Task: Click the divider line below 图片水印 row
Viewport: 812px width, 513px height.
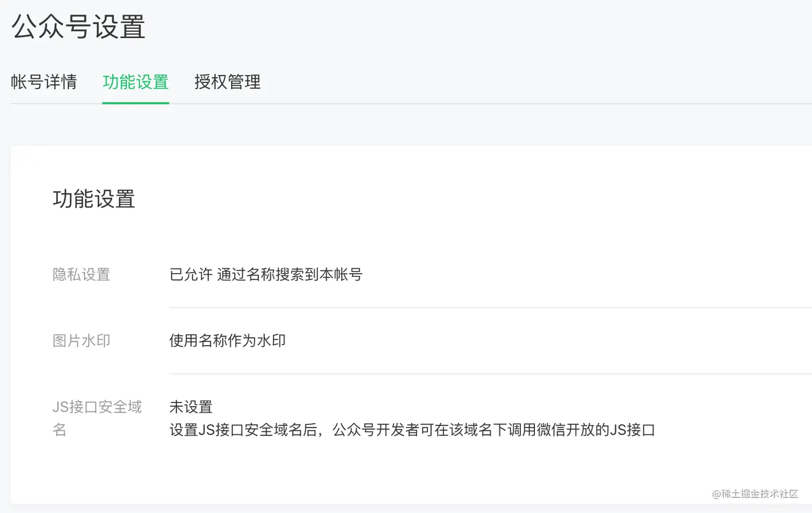Action: pyautogui.click(x=483, y=373)
